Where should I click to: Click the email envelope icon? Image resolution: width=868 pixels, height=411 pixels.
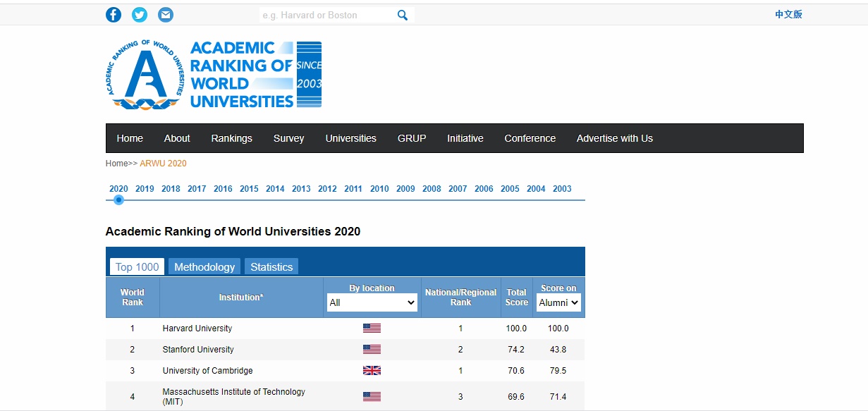point(166,15)
